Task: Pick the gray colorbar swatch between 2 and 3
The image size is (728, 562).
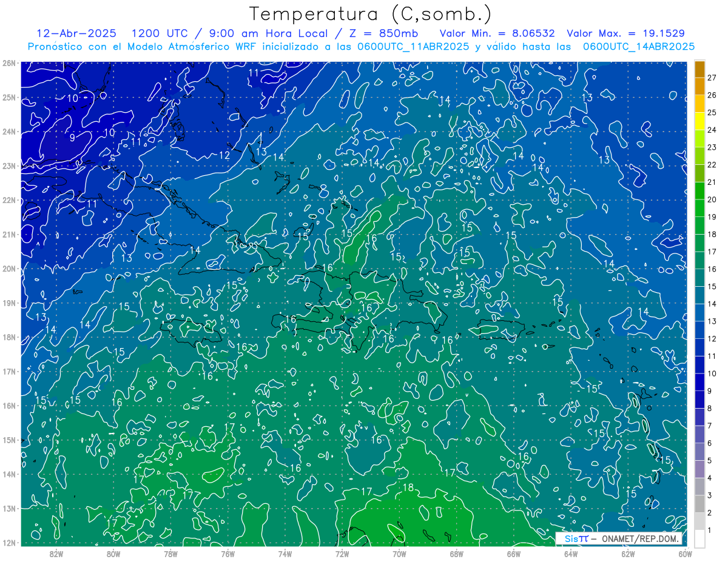Action: [699, 504]
